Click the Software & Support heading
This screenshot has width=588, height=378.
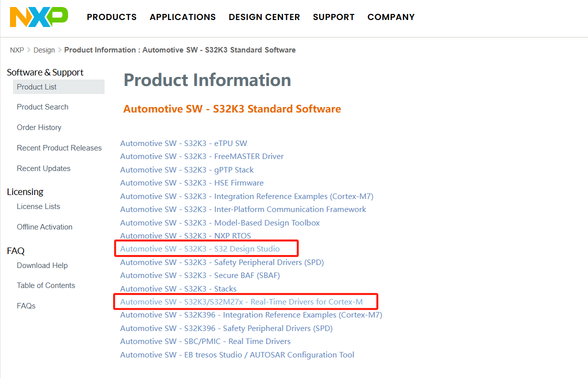[45, 72]
